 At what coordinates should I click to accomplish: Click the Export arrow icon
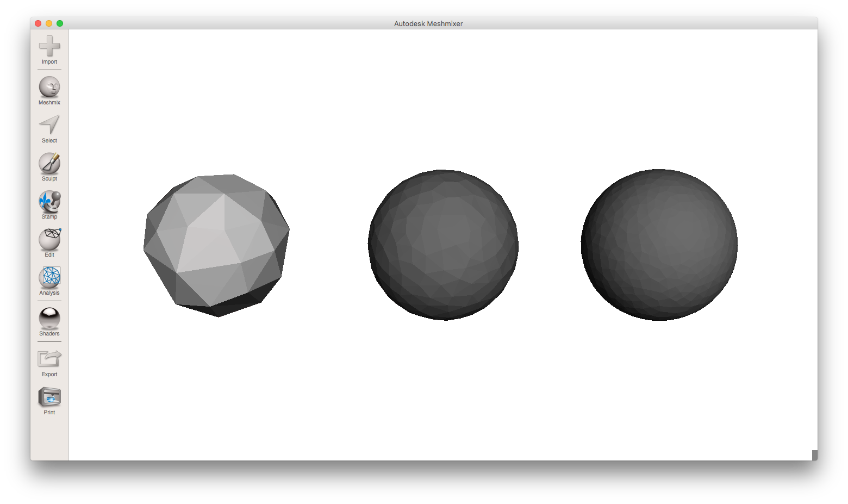pos(49,359)
